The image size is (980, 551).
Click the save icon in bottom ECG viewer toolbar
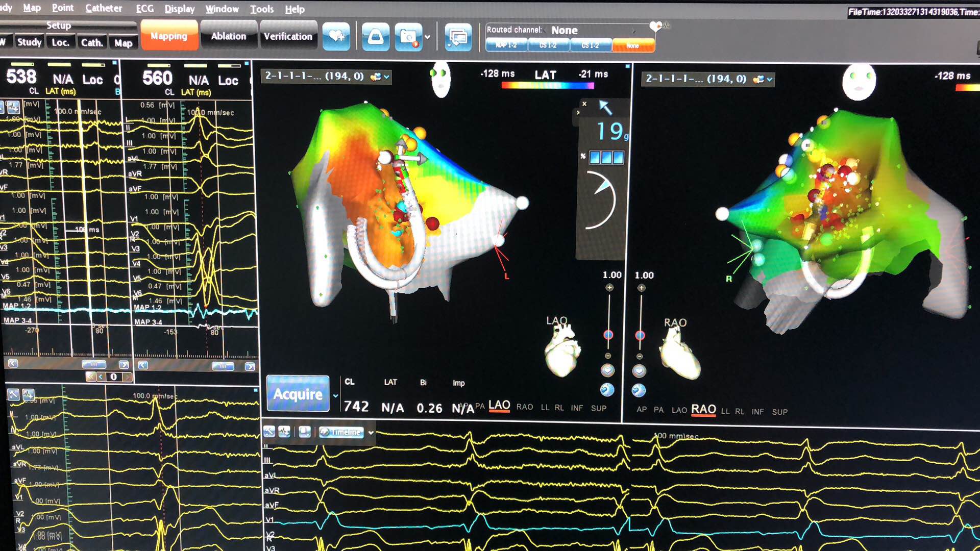coord(305,432)
